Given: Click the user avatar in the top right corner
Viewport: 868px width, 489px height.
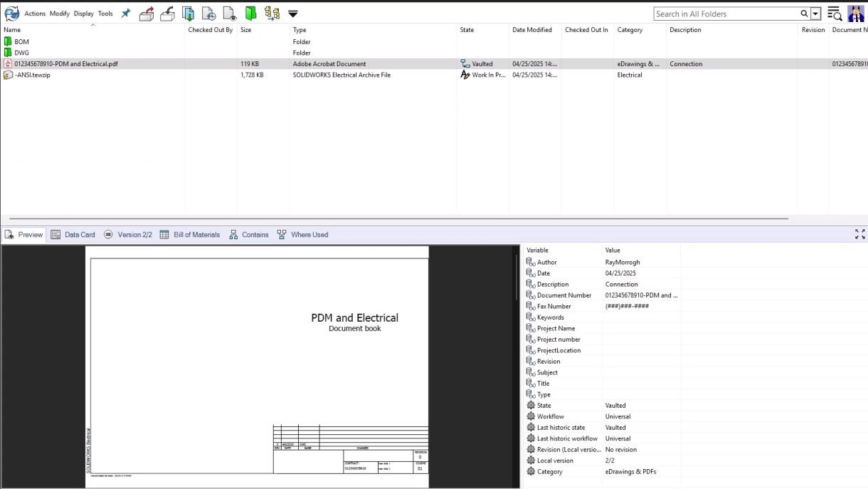Looking at the screenshot, I should pos(856,12).
